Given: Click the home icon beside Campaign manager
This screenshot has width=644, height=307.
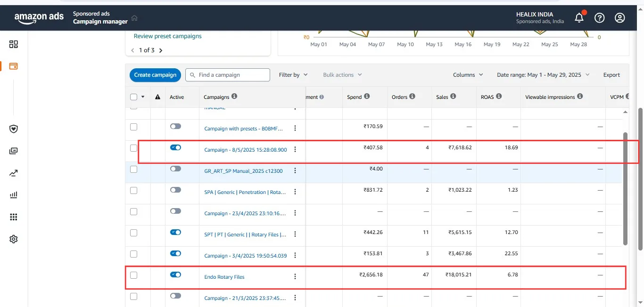Looking at the screenshot, I should pos(134,18).
